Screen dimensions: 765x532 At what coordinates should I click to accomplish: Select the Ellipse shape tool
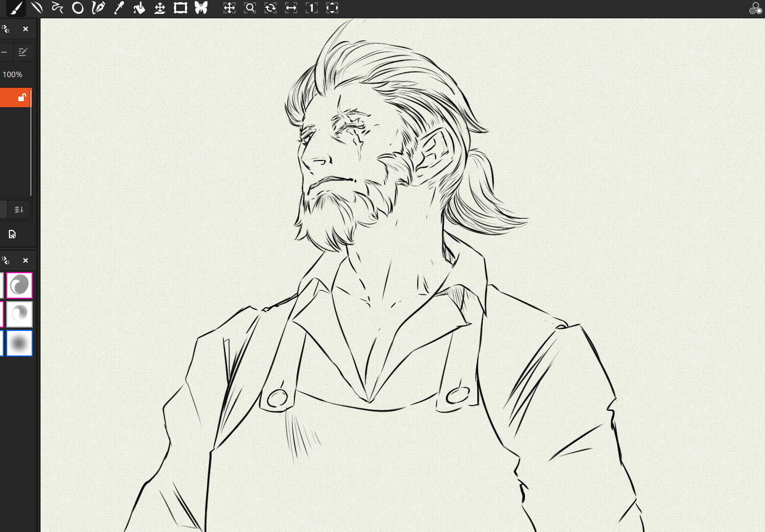(x=78, y=8)
